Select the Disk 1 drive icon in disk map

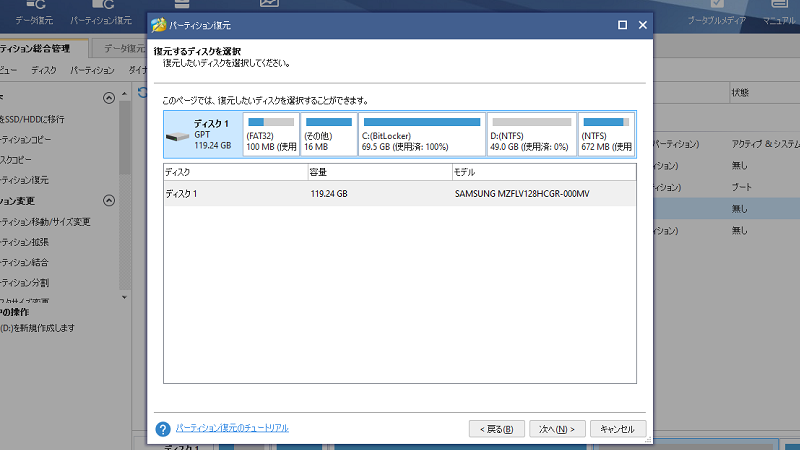point(178,136)
